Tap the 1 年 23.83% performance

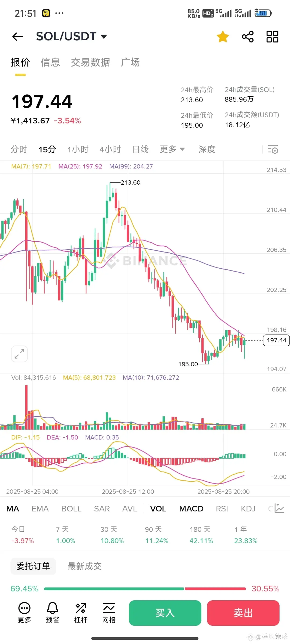246,535
